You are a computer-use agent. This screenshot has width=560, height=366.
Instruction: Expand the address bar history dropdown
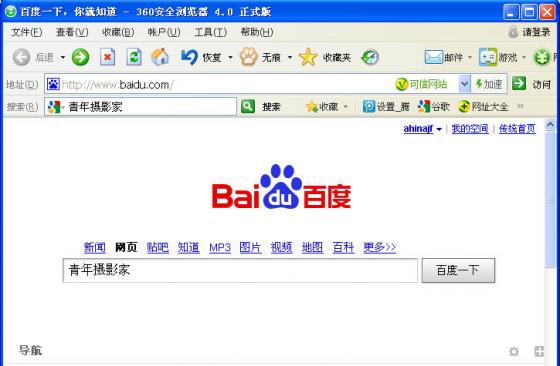464,84
